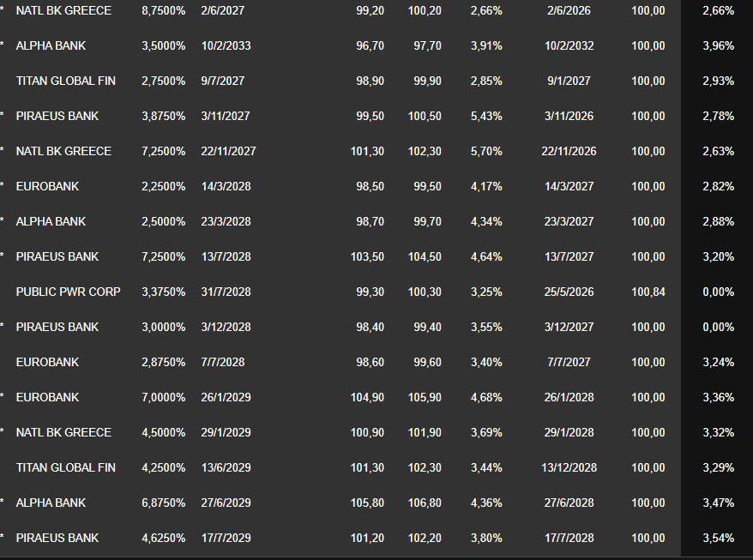Click the 3,96% yield value
The width and height of the screenshot is (753, 560).
pyautogui.click(x=718, y=45)
